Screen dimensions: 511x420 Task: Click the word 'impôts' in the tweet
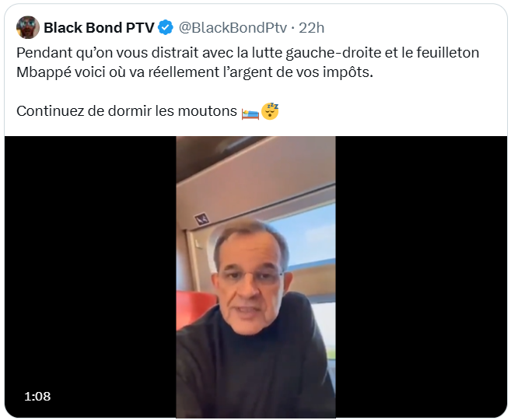coord(348,72)
